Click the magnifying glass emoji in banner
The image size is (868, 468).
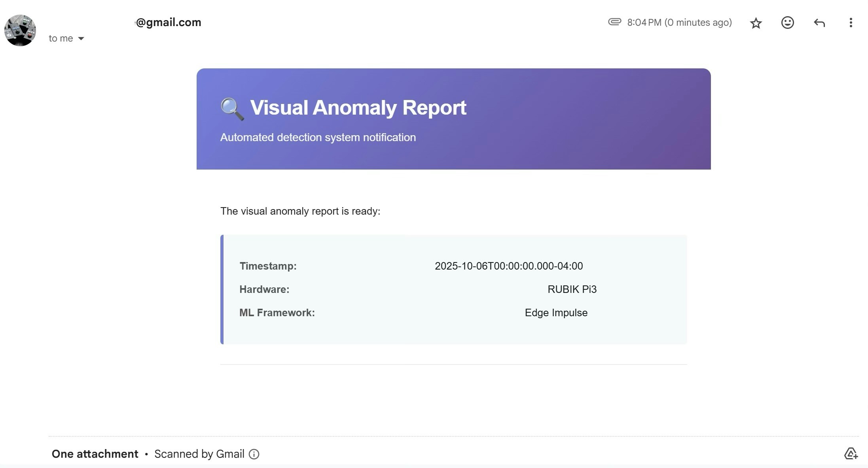[x=232, y=108]
